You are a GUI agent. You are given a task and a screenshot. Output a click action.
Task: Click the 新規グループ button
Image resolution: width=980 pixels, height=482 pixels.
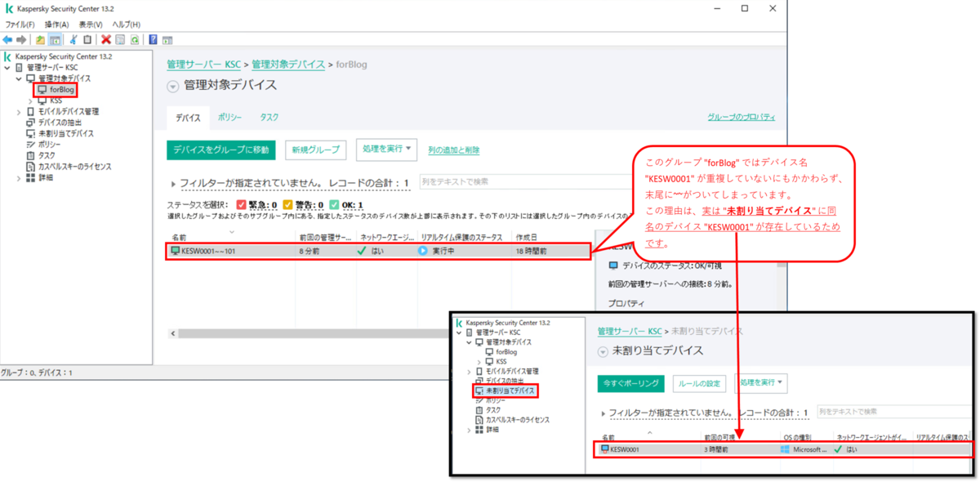[315, 150]
